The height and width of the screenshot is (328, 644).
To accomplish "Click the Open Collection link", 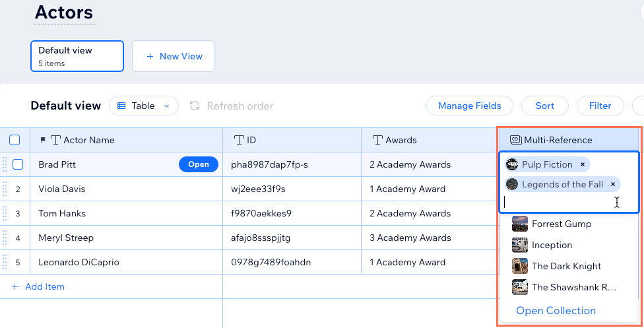I will point(556,311).
